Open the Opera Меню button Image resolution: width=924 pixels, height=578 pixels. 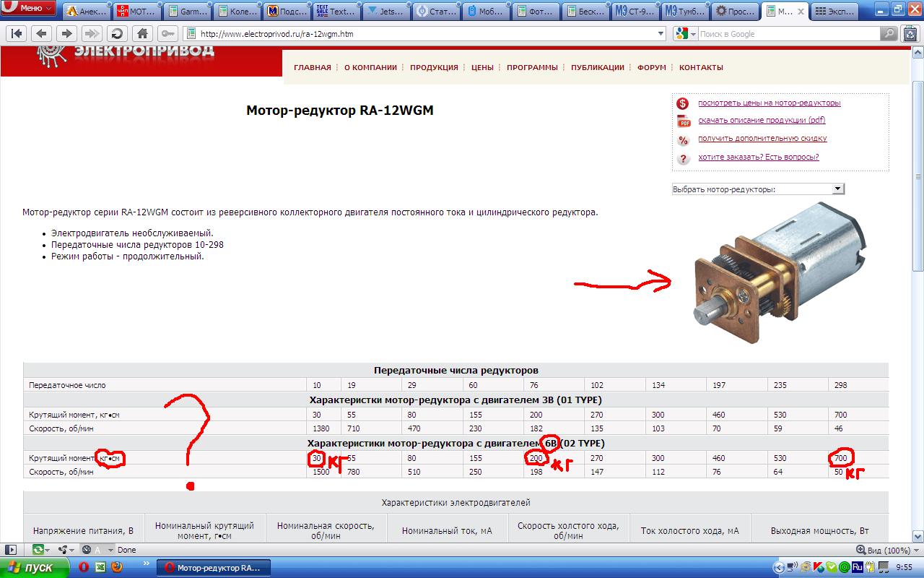tap(29, 9)
